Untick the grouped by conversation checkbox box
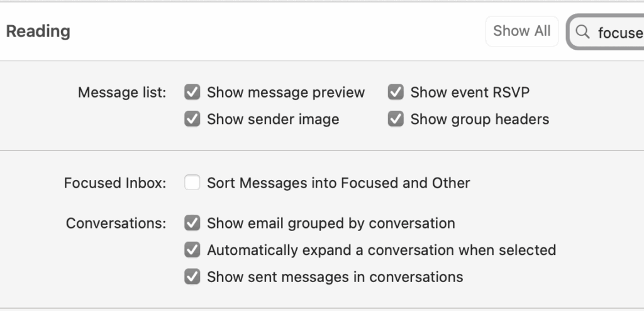The width and height of the screenshot is (644, 311). pyautogui.click(x=192, y=223)
